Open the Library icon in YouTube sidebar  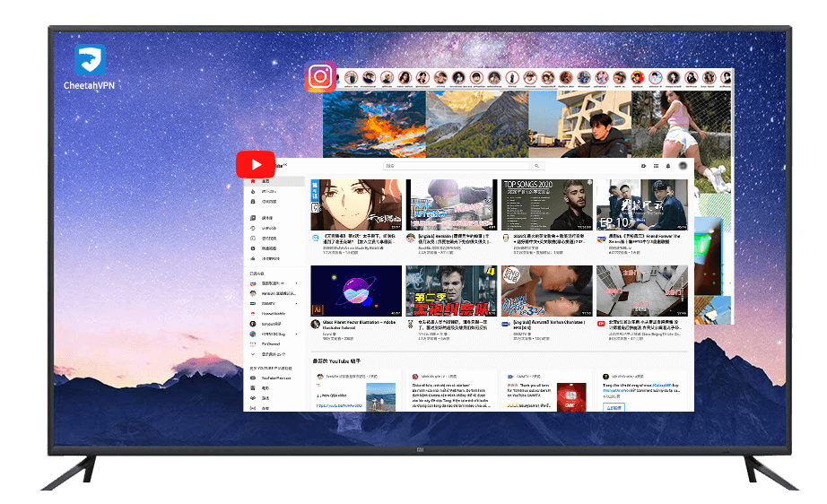click(253, 218)
